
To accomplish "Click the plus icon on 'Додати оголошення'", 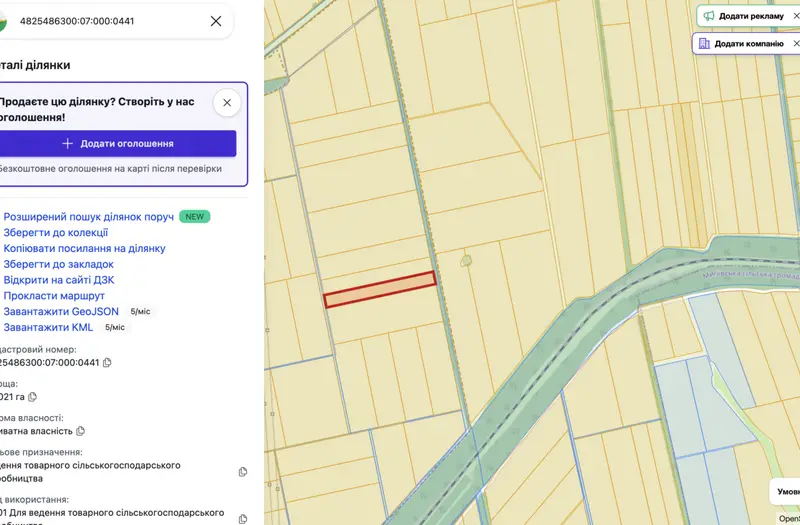I will [67, 143].
